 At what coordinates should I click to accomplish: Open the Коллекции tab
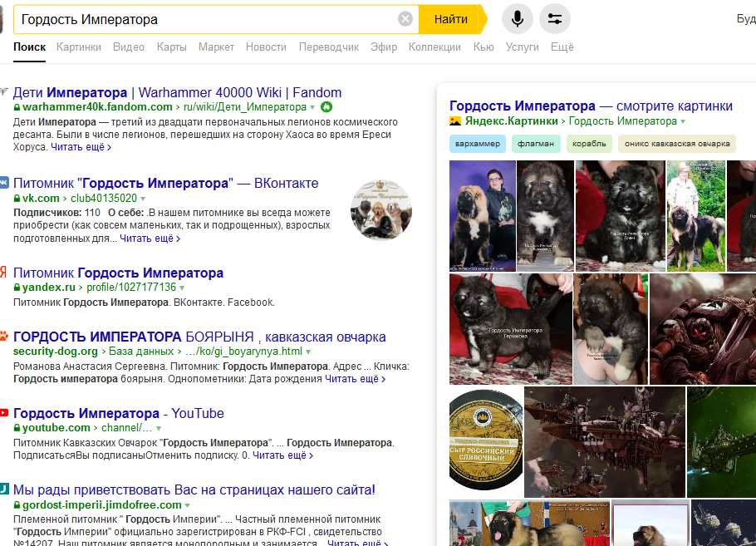(x=434, y=47)
